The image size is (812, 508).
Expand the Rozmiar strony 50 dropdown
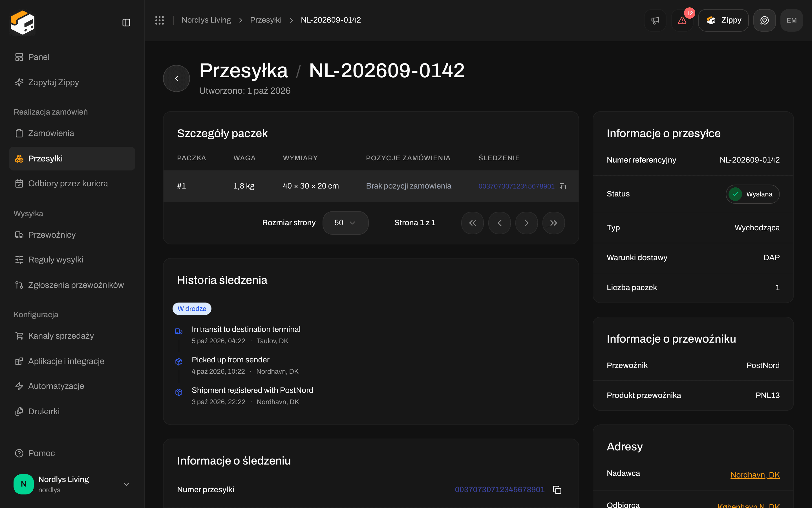point(345,223)
